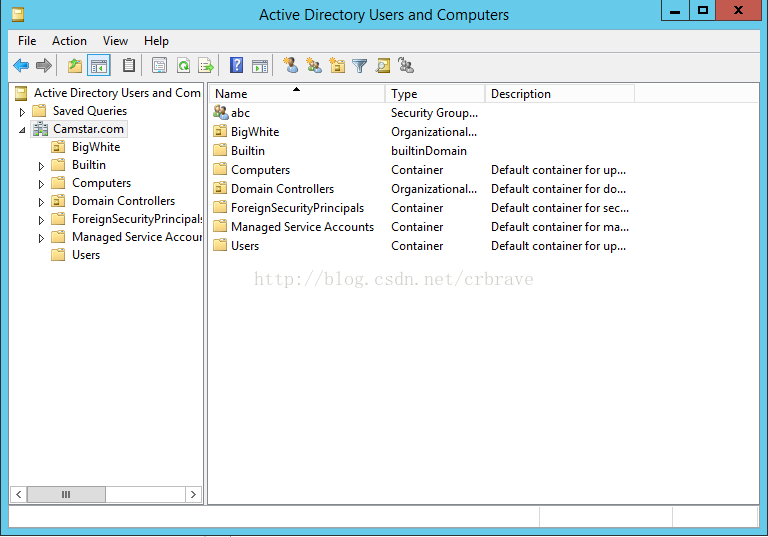Open the View menu
The width and height of the screenshot is (768, 537).
click(115, 41)
